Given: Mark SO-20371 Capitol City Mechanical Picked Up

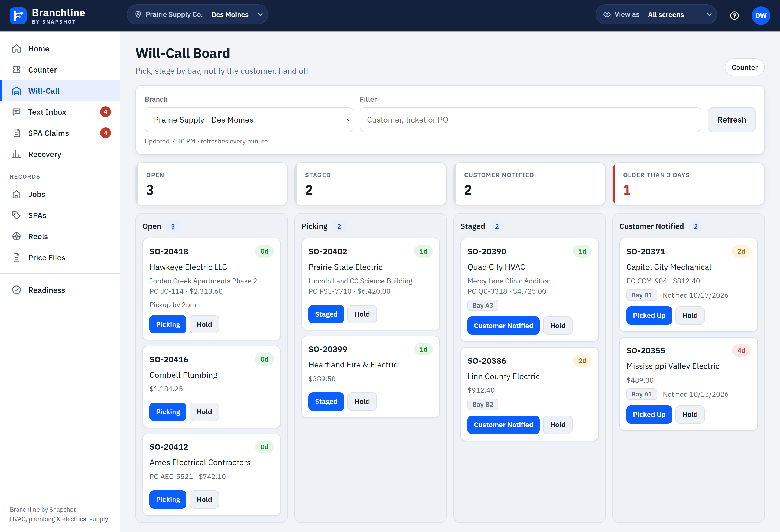Looking at the screenshot, I should pos(649,316).
